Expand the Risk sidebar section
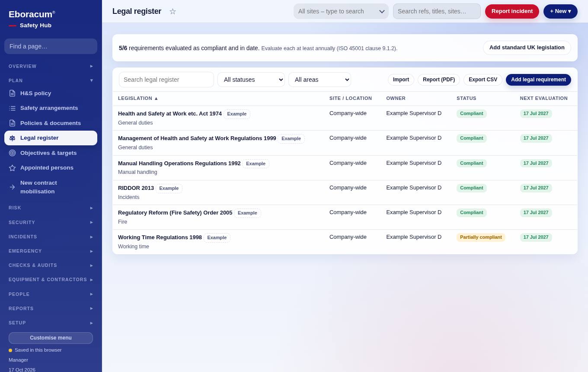 click(x=51, y=208)
